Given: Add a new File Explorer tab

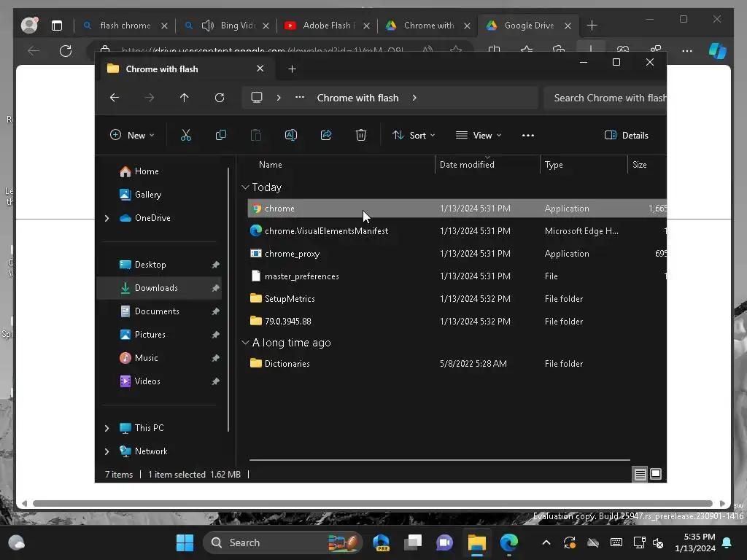Looking at the screenshot, I should [x=292, y=69].
